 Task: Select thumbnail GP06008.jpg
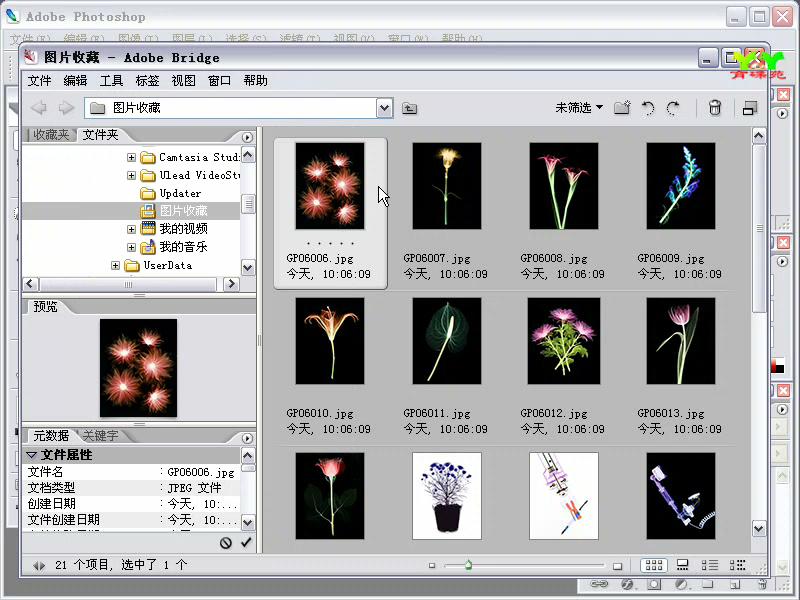pyautogui.click(x=564, y=186)
